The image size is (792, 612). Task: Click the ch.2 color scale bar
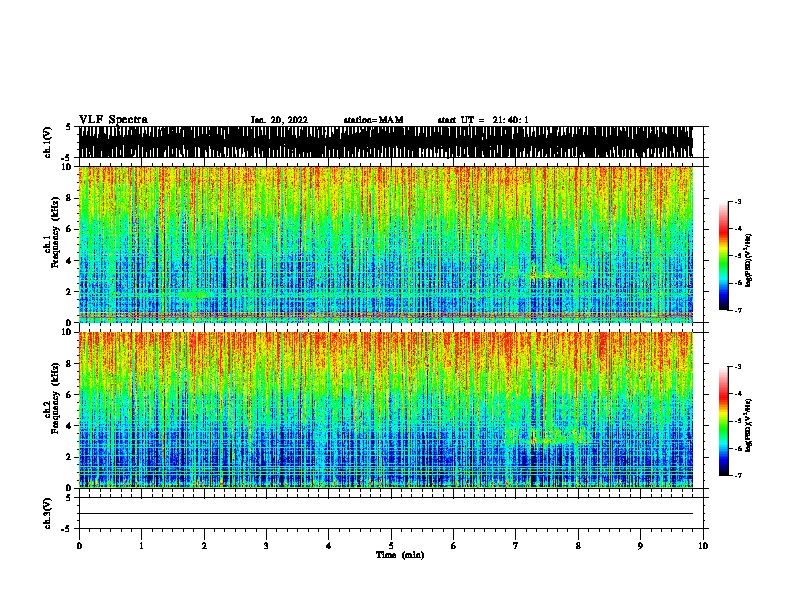[x=724, y=421]
